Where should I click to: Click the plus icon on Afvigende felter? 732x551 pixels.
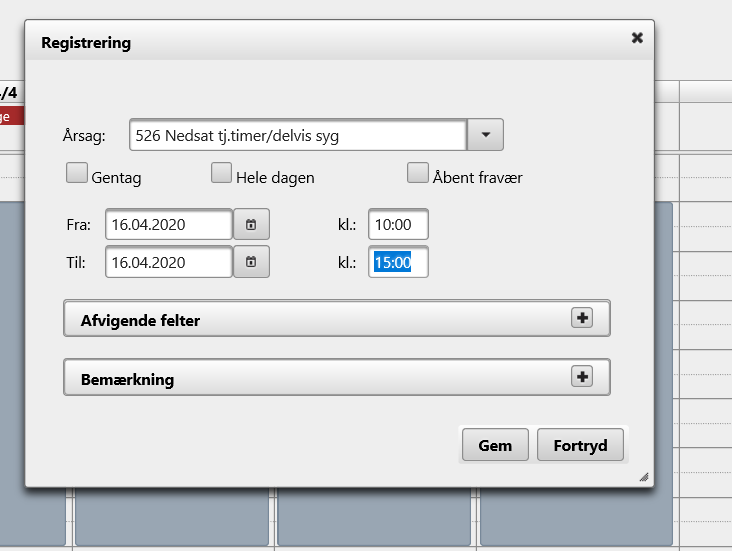click(581, 317)
